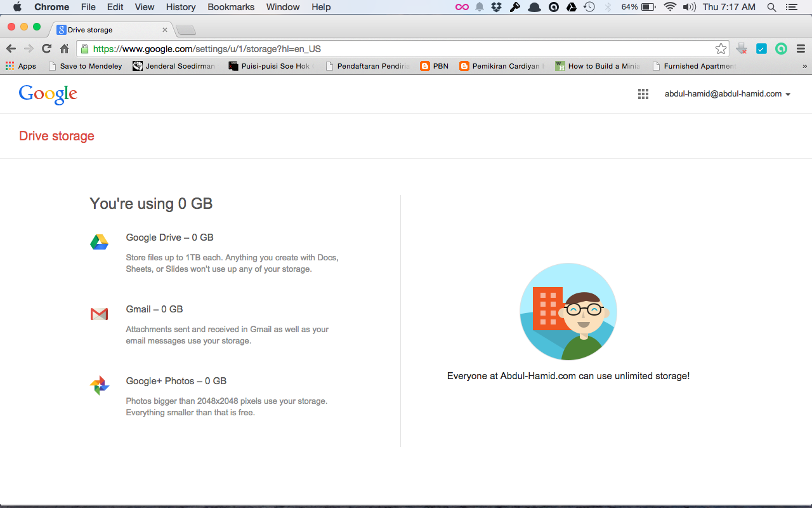Reload the page in Chrome
Viewport: 812px width, 508px height.
coord(46,49)
